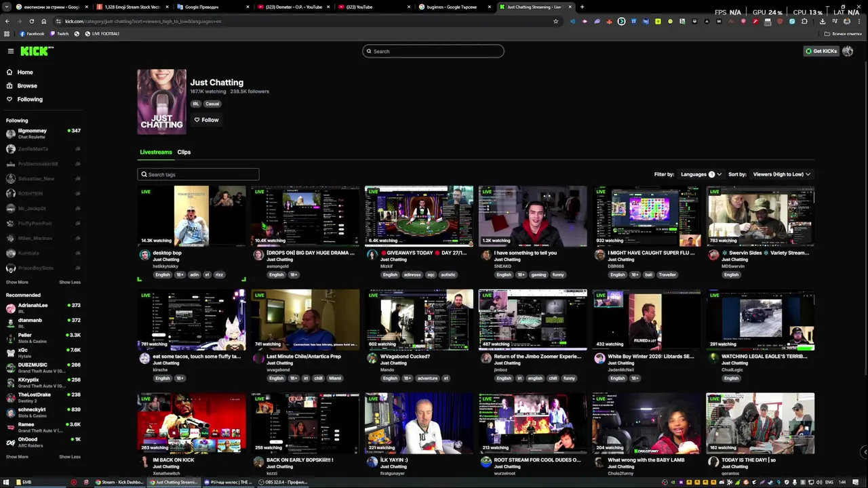Open the Languages filter dropdown
The image size is (868, 488).
coord(701,174)
